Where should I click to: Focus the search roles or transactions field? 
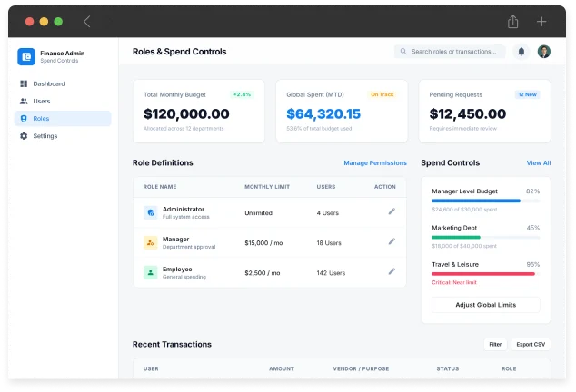click(450, 52)
